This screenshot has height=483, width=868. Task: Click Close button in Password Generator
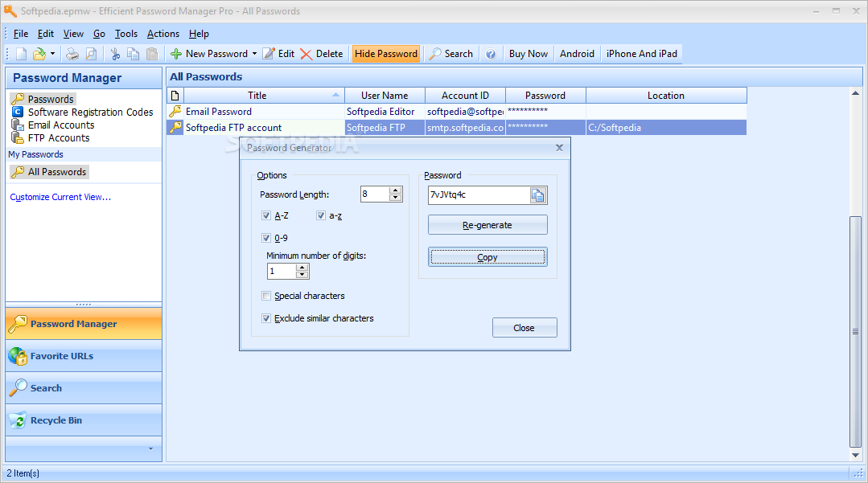click(525, 328)
